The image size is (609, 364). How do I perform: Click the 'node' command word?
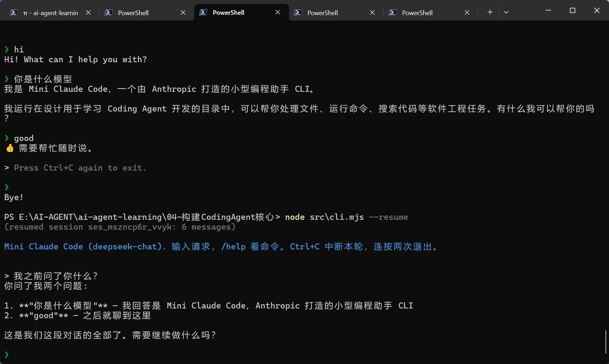(x=295, y=217)
